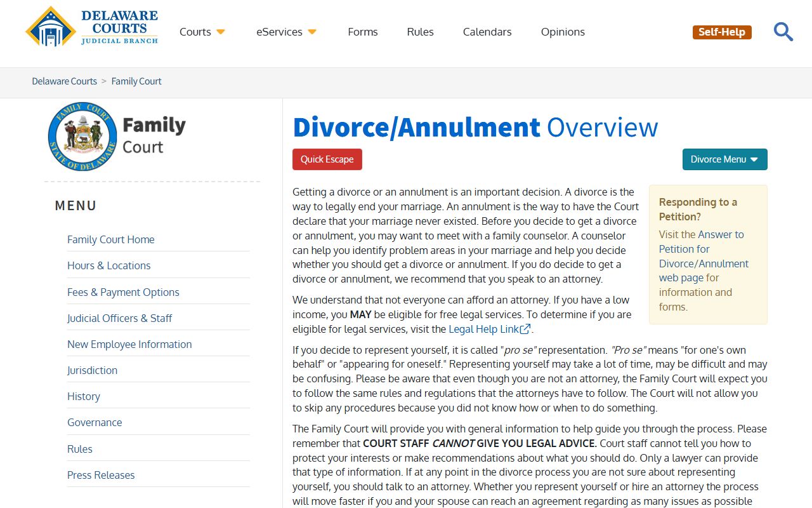The image size is (812, 508).
Task: Go to Calendars in the top navigation
Action: pos(487,32)
